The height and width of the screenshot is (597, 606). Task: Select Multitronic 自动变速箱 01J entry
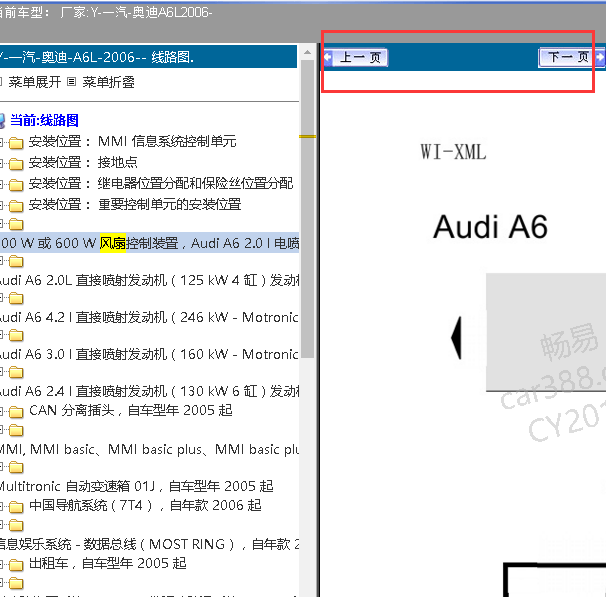[x=137, y=486]
